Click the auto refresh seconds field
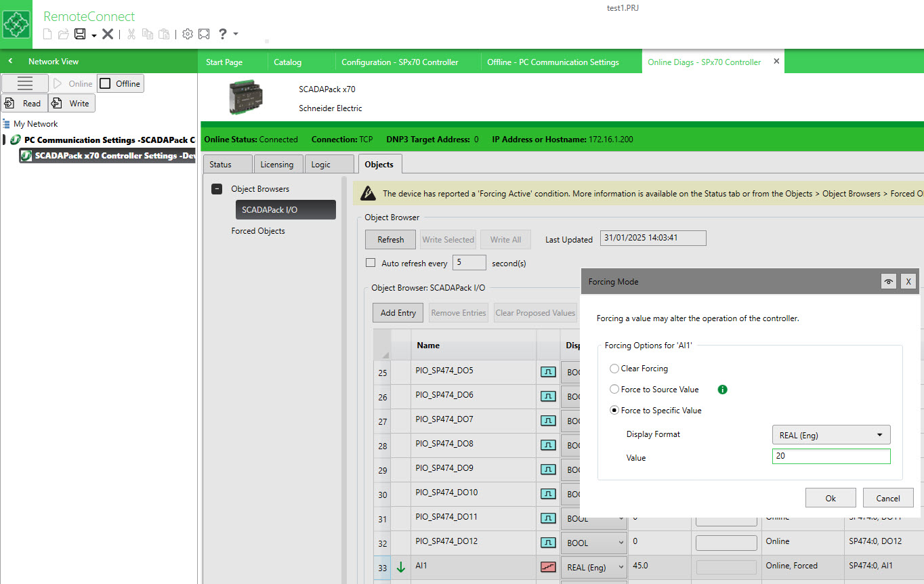This screenshot has width=924, height=584. 469,263
